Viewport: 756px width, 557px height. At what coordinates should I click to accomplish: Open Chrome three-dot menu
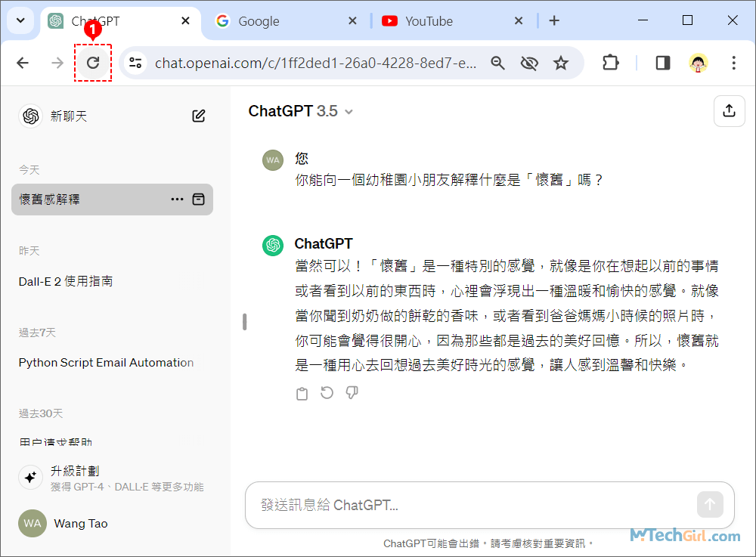coord(733,63)
